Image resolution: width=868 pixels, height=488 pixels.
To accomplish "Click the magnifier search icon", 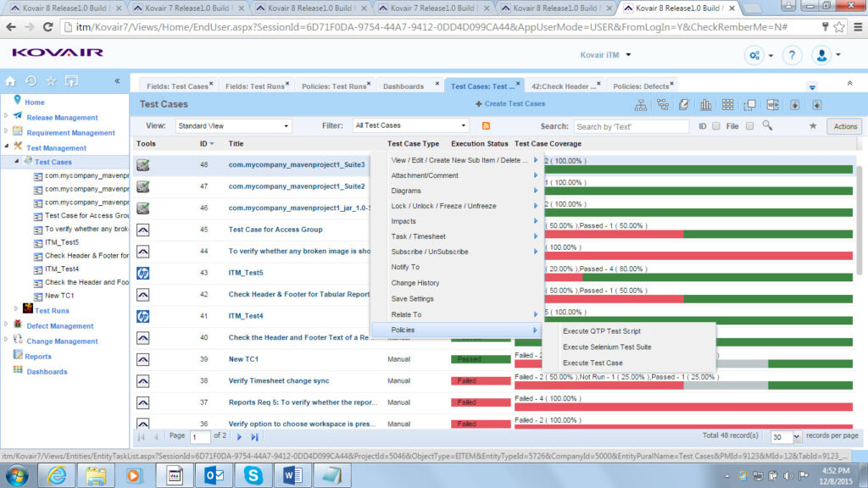I will pyautogui.click(x=767, y=125).
